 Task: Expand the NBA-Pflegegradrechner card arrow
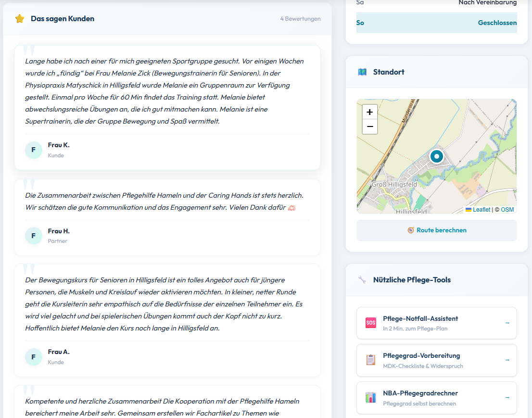(508, 398)
